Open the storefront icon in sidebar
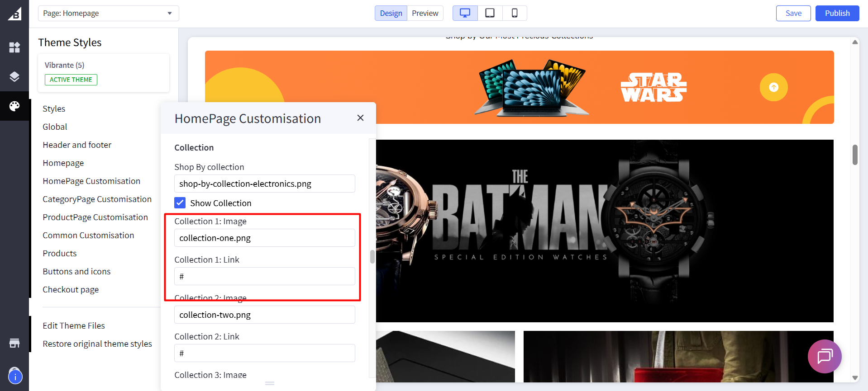 coord(14,343)
